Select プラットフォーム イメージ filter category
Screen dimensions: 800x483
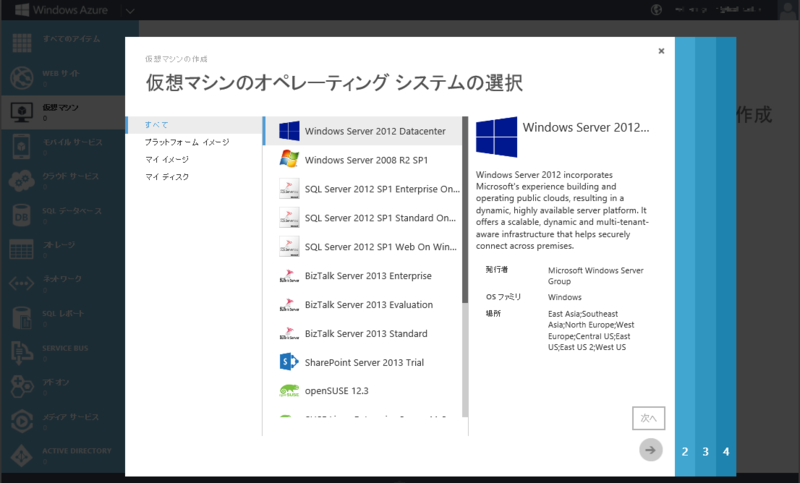187,142
